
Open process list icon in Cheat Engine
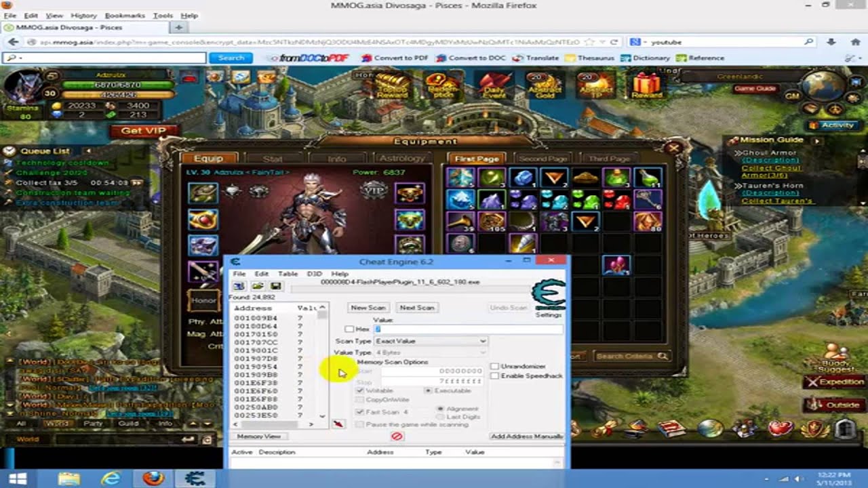click(x=239, y=286)
